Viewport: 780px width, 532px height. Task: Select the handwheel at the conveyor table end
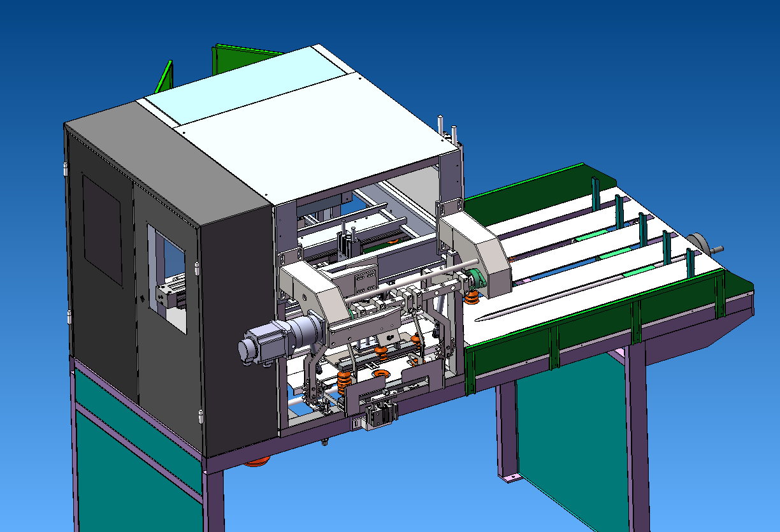(x=702, y=244)
